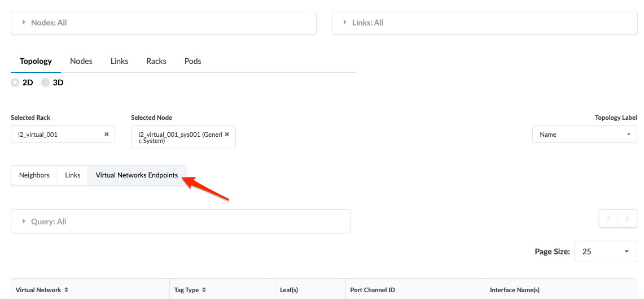Switch to 3D topology view

[x=46, y=83]
